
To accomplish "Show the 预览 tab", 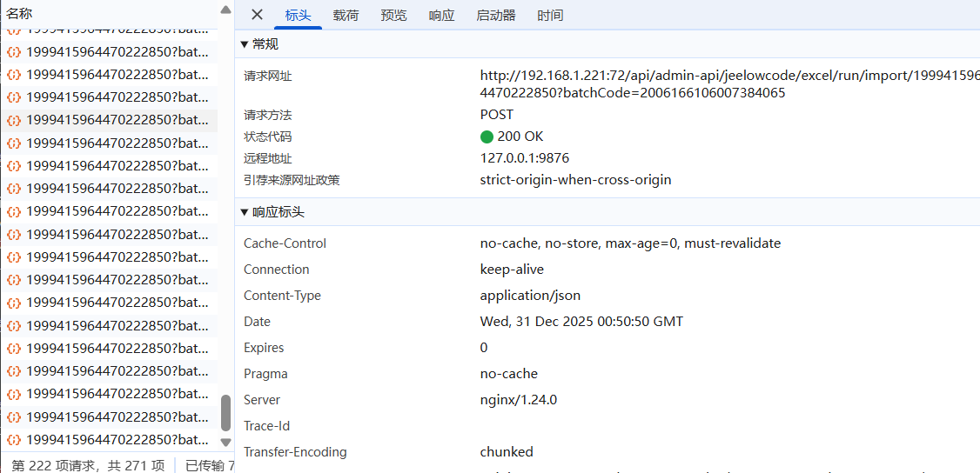I will pos(393,16).
